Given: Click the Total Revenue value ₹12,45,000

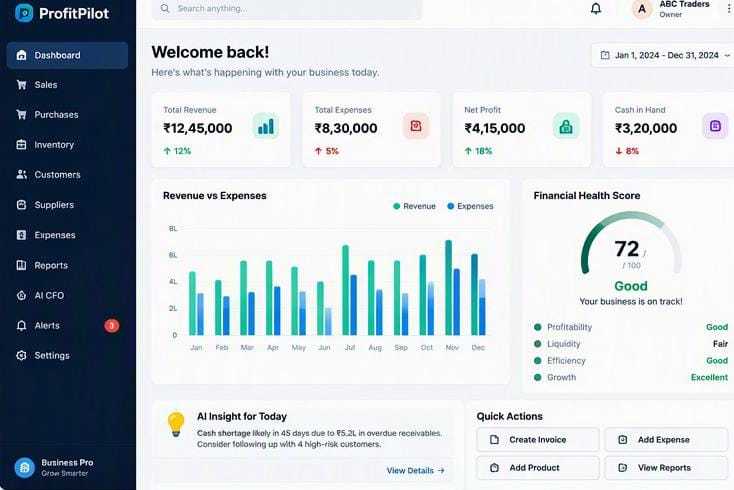Looking at the screenshot, I should click(x=198, y=128).
